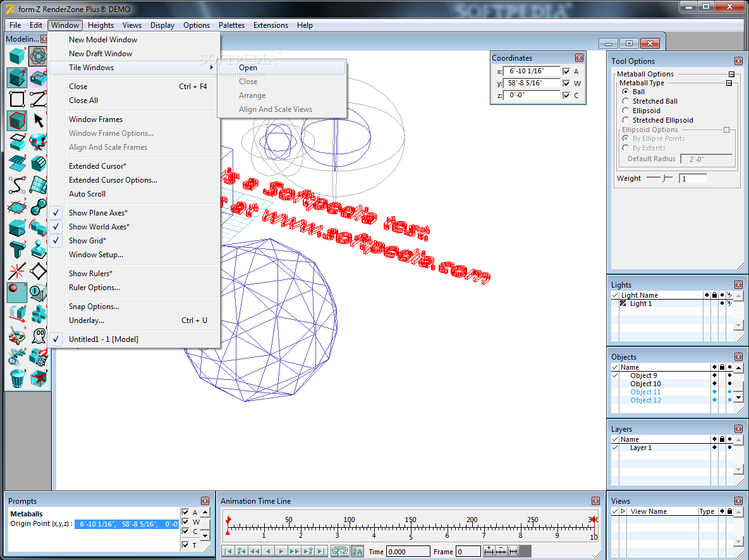
Task: Select the paint palette color tool
Action: pos(17,336)
